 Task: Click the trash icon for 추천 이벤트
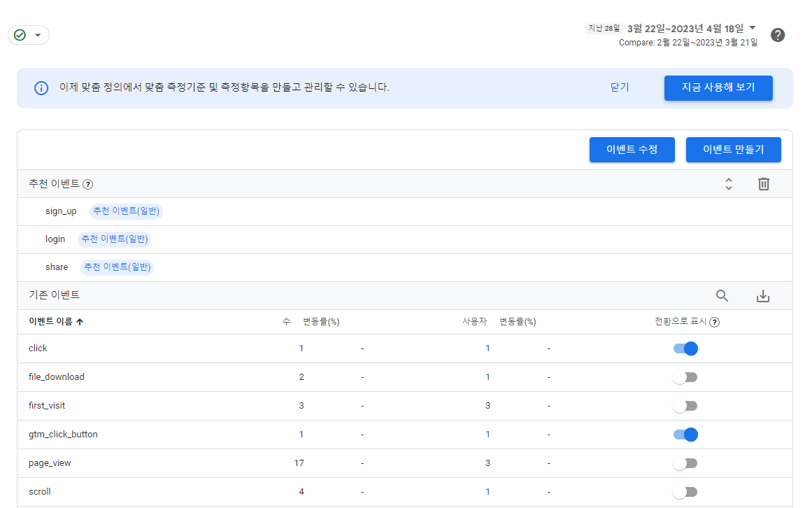pos(763,184)
